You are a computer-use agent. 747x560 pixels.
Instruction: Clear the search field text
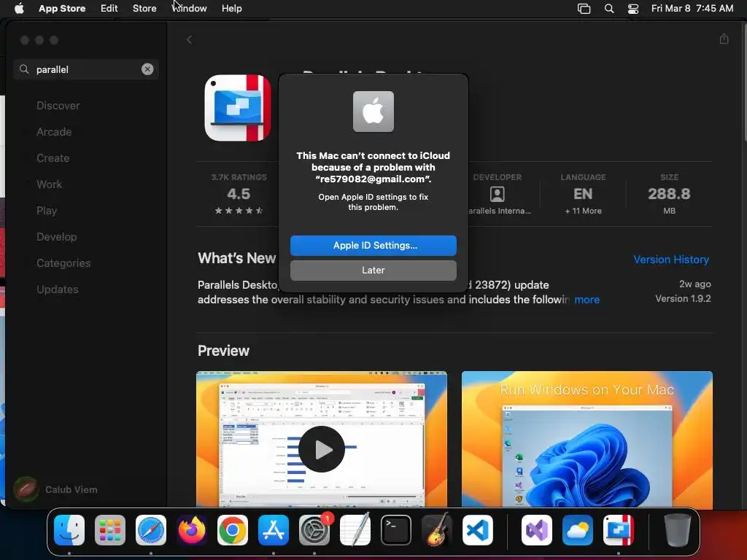point(147,69)
